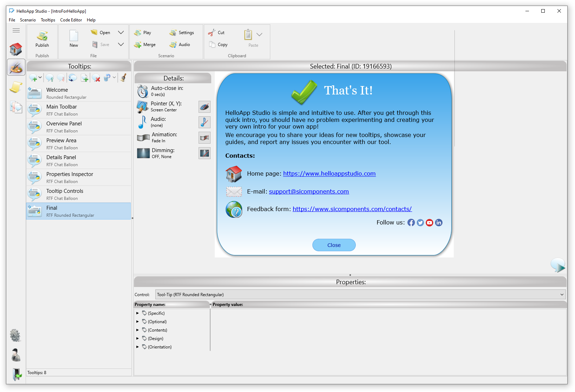This screenshot has width=575, height=392.
Task: Click the Facebook follow icon
Action: coord(411,223)
